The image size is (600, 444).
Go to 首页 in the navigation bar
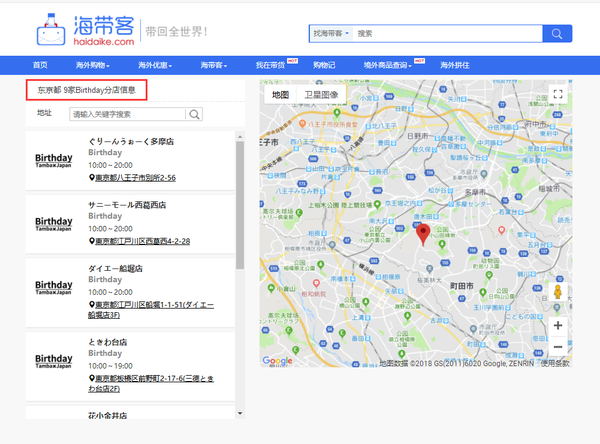pos(40,65)
